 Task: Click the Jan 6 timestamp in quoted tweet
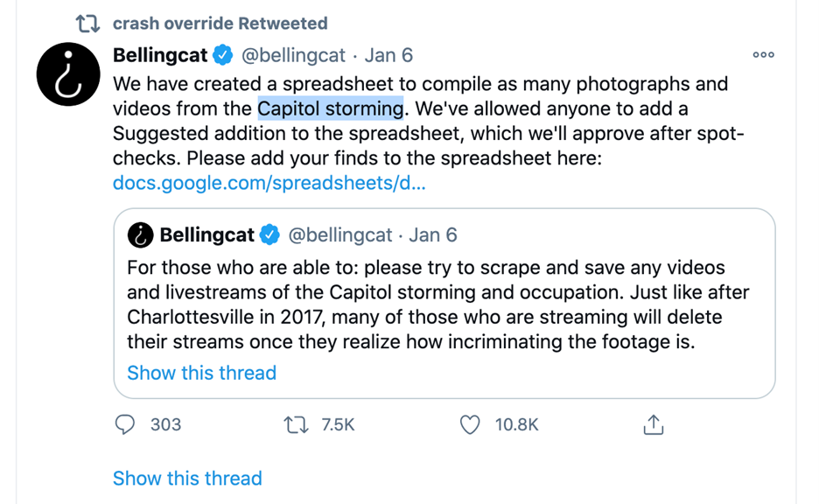pos(433,235)
